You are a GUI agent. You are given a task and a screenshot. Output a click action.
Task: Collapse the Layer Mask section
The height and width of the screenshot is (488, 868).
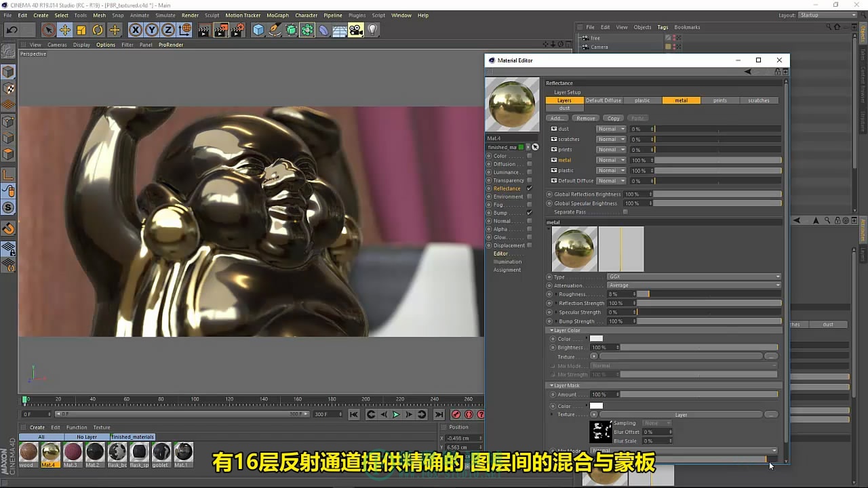pyautogui.click(x=552, y=386)
